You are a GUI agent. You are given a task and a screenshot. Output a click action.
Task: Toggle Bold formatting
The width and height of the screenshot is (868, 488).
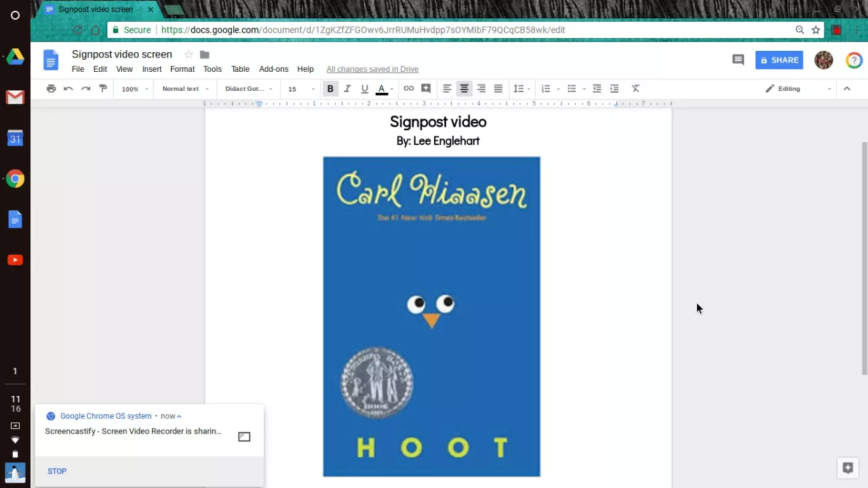click(330, 89)
